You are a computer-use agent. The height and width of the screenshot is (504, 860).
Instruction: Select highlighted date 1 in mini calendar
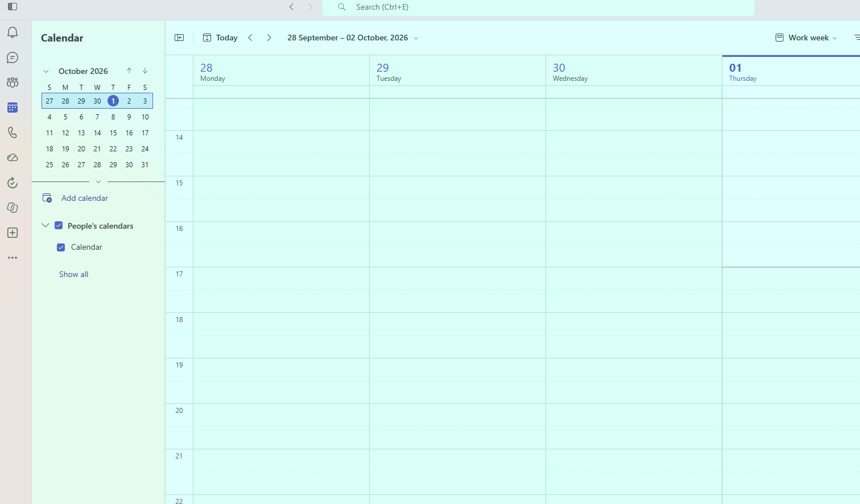coord(113,101)
